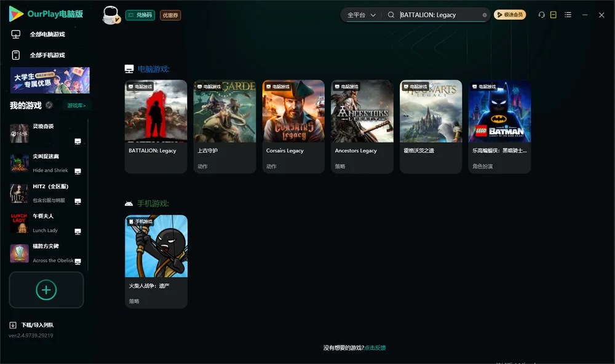Viewport: 615px width, 364px height.
Task: Expand the 全平台 platform dropdown
Action: [x=361, y=15]
